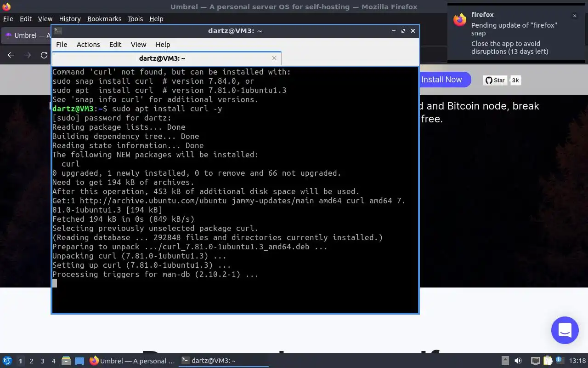
Task: Click 'Pending update of "firefox" snap' text
Action: click(x=514, y=29)
